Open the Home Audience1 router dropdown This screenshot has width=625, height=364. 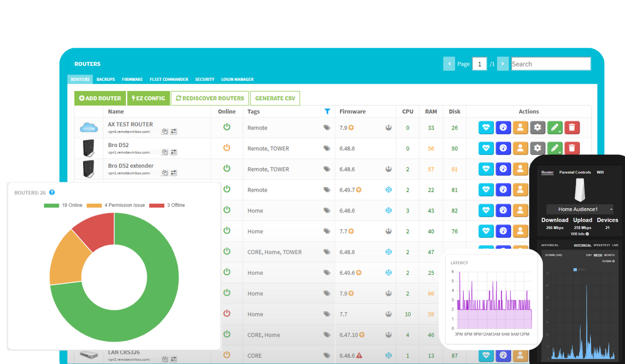coord(580,209)
